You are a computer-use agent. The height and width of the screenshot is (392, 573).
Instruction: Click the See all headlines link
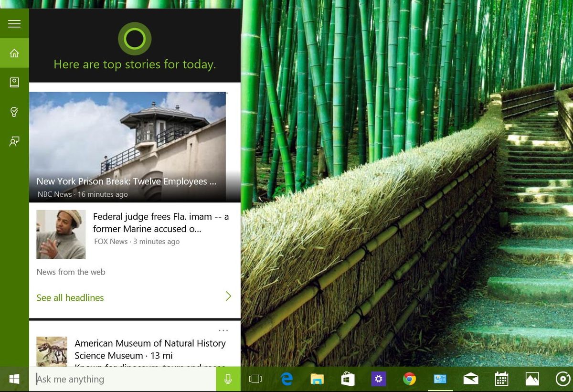[x=70, y=297]
